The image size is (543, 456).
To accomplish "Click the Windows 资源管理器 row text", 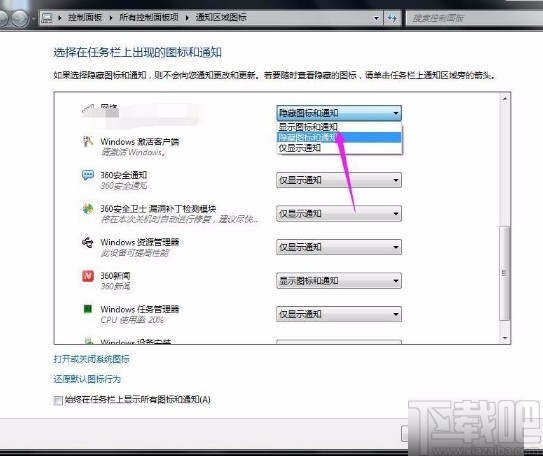I will tap(140, 242).
